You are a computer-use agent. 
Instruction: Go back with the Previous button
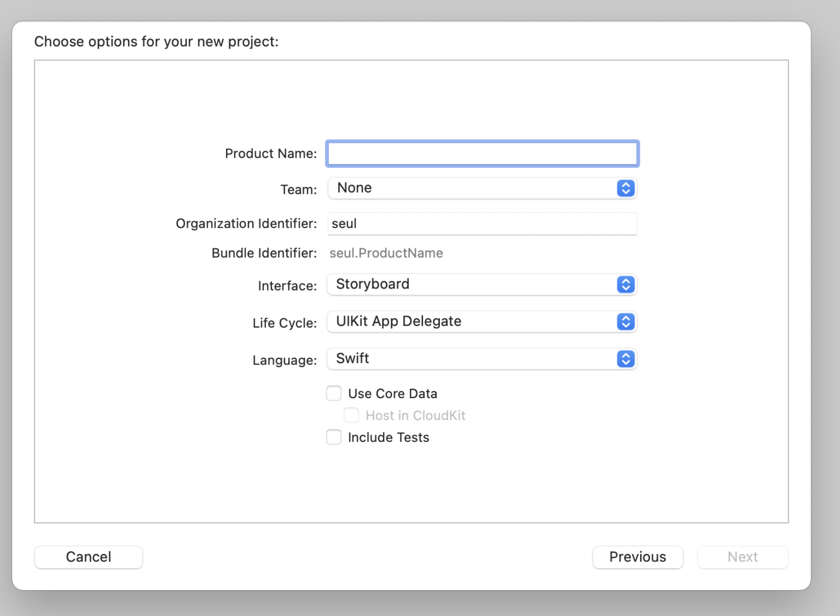tap(637, 557)
